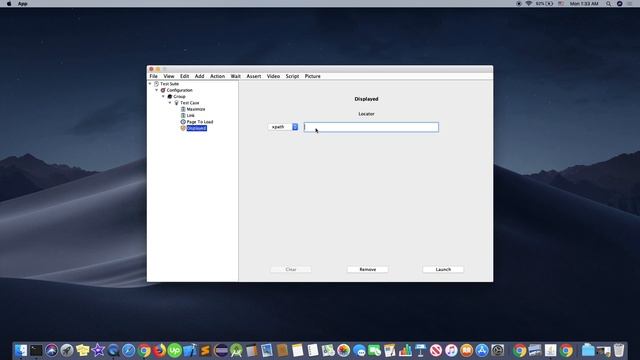Open the Add menu
This screenshot has width=640, height=360.
[x=199, y=76]
